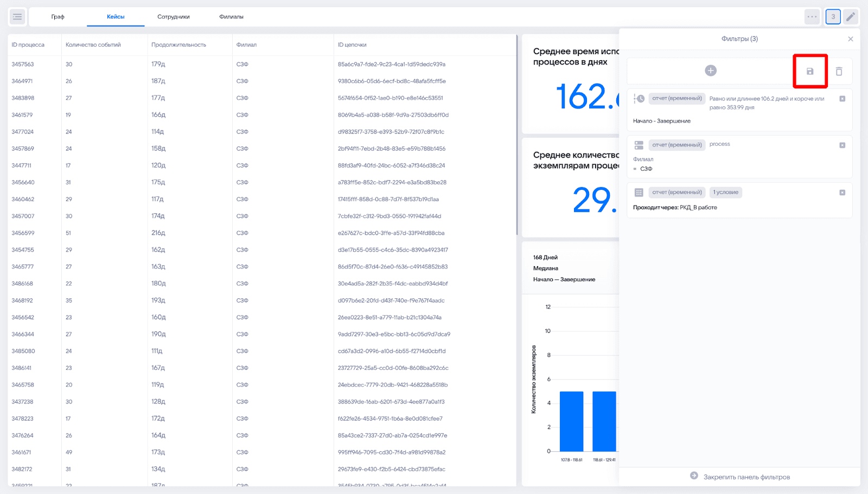Select process ID 3456542
This screenshot has width=868, height=494.
coord(23,317)
